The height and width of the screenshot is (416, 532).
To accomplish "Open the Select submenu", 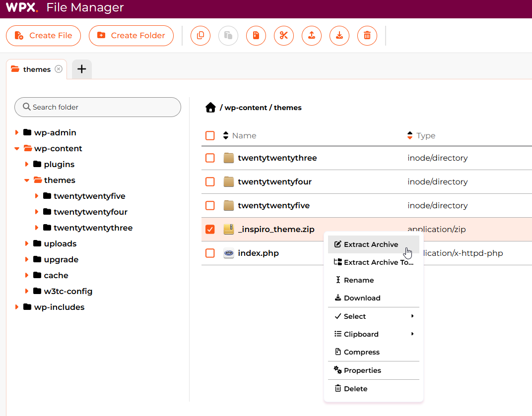I will coord(374,316).
